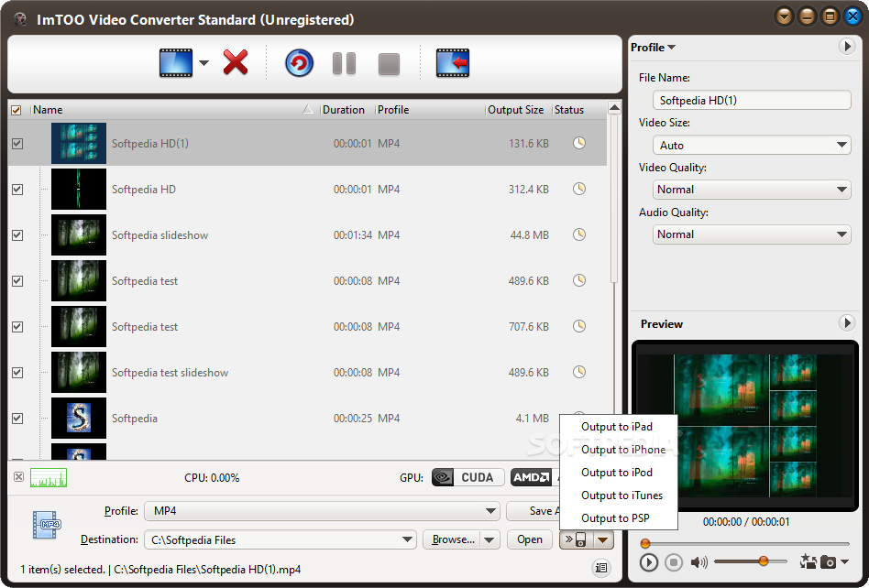Screen dimensions: 869x588
Task: Uncheck the Softpedia HD(1) checkbox
Action: coord(17,144)
